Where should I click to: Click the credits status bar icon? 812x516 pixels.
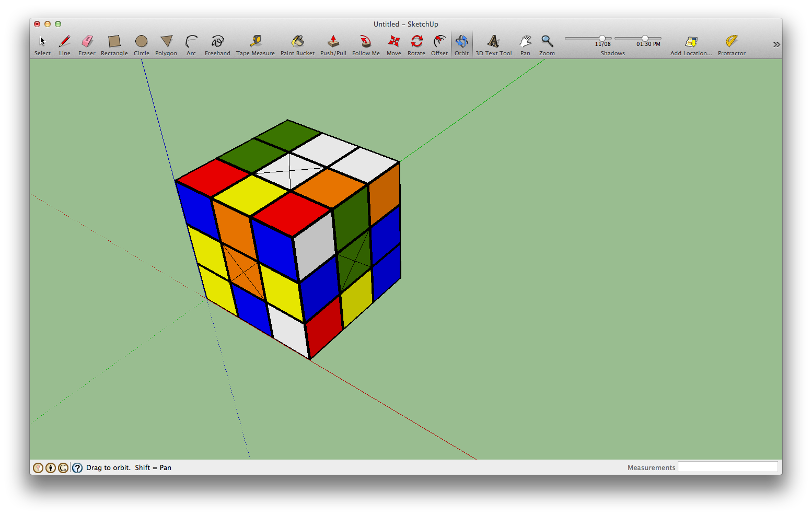51,468
